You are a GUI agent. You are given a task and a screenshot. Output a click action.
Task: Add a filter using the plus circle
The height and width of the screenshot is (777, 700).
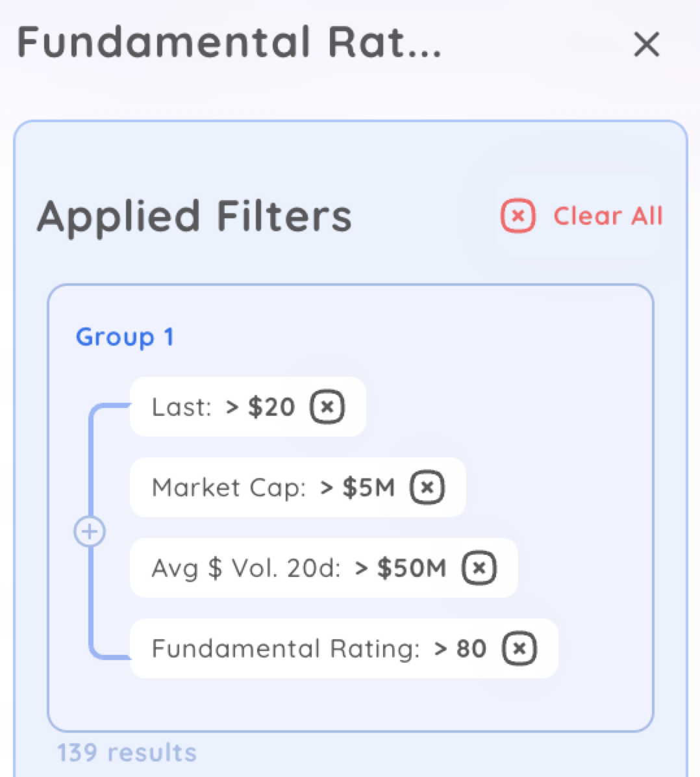(90, 531)
